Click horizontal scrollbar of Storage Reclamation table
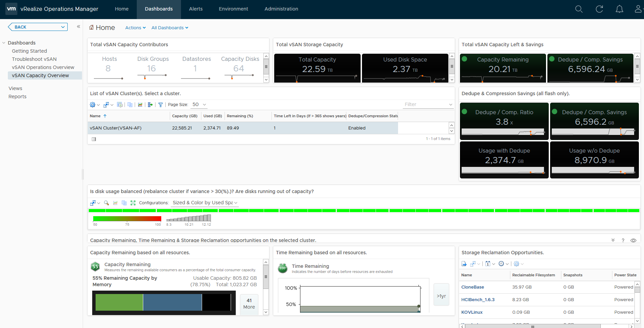 (532, 326)
